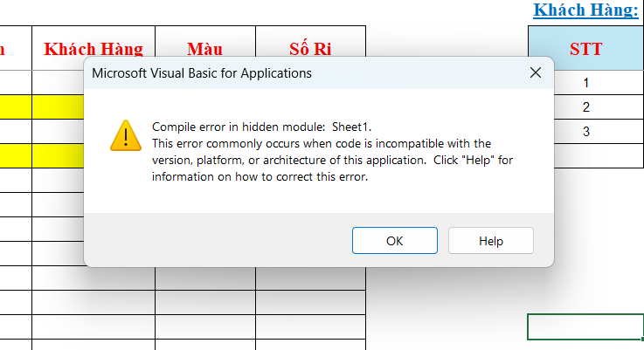The width and height of the screenshot is (644, 350).
Task: Click OK in the compile error dialog
Action: (x=395, y=240)
